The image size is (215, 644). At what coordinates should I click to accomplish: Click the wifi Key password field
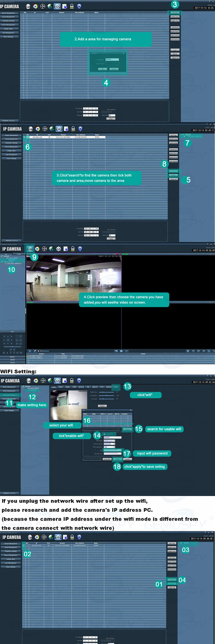click(x=113, y=450)
